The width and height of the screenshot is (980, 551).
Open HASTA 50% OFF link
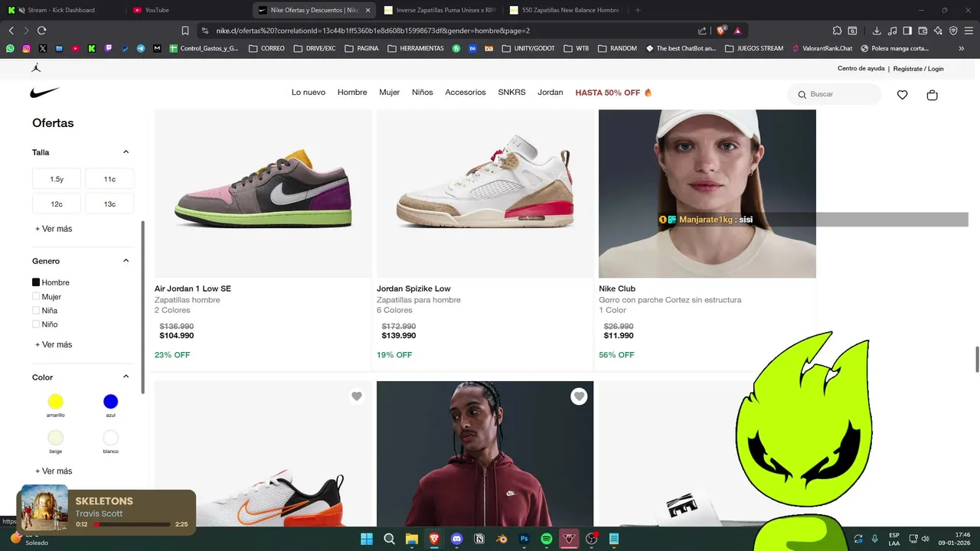(x=613, y=93)
